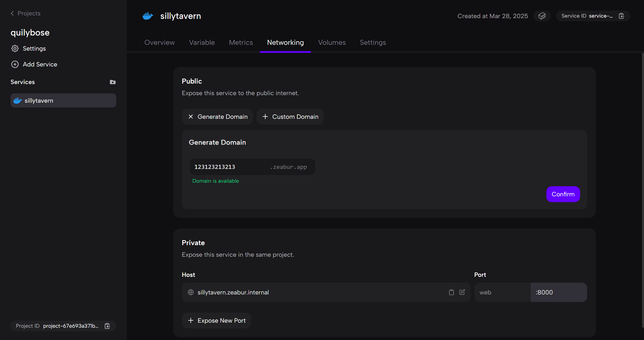Switch to the Variable tab
This screenshot has height=340, width=644.
pyautogui.click(x=202, y=43)
